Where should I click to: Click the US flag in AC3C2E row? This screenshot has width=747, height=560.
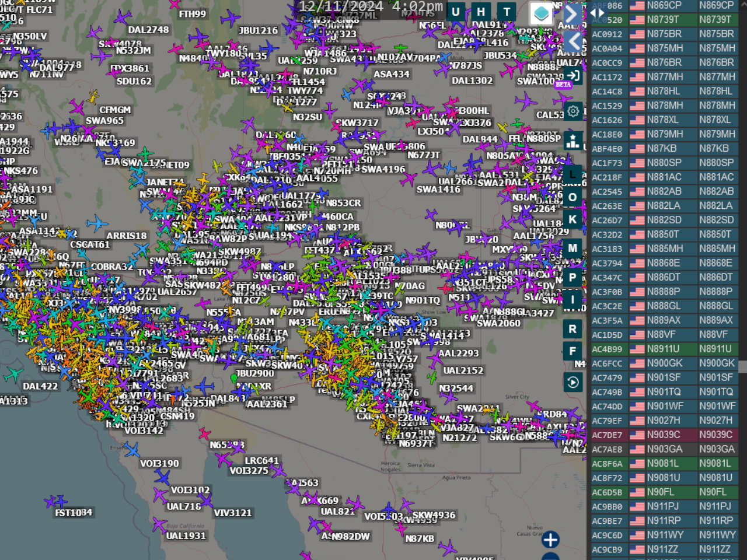pyautogui.click(x=637, y=306)
